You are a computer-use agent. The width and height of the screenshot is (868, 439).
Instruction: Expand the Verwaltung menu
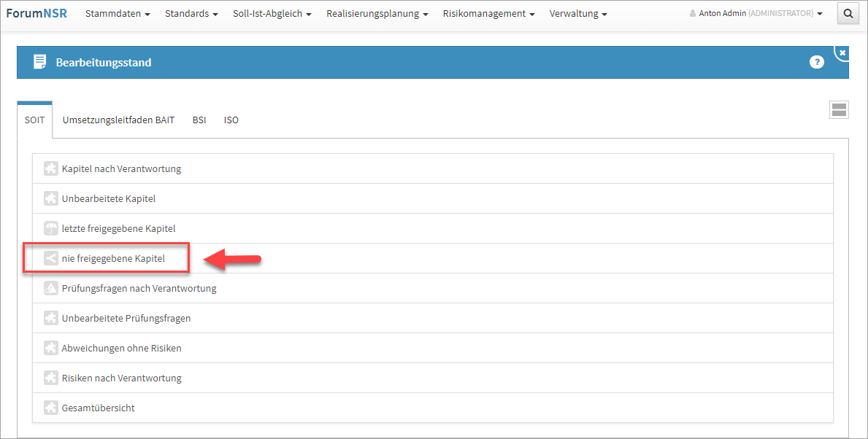pyautogui.click(x=578, y=14)
